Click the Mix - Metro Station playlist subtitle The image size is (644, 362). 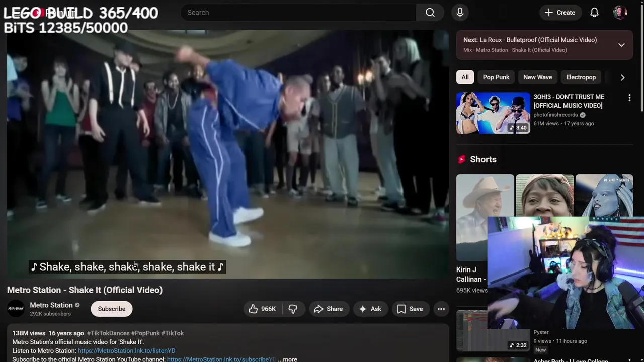click(x=515, y=50)
